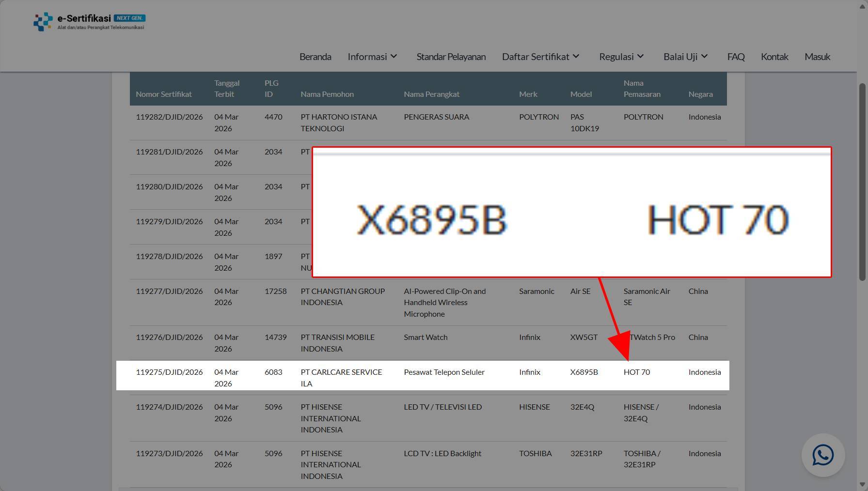Click the e-Sertifikasi logo icon

pos(43,22)
